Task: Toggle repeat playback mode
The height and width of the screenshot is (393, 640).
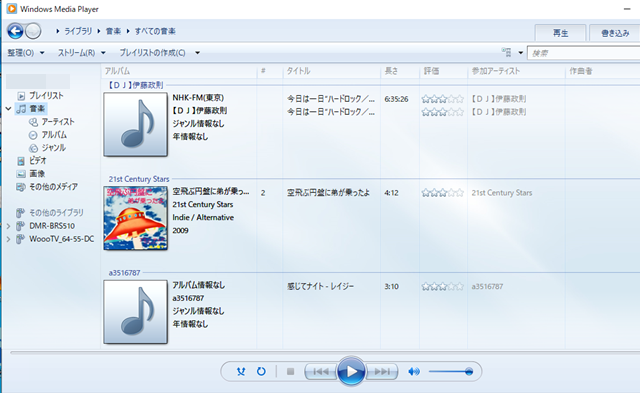Action: 261,371
